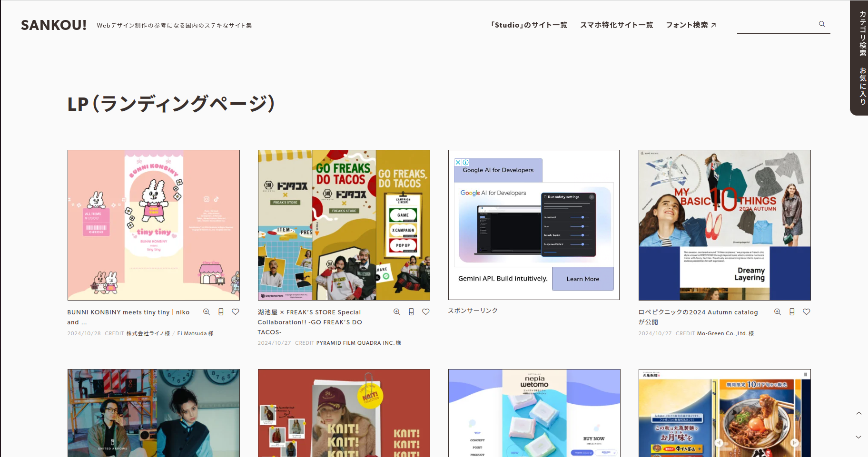The height and width of the screenshot is (457, 868).
Task: Open the SANKOU! home logo
Action: click(54, 25)
